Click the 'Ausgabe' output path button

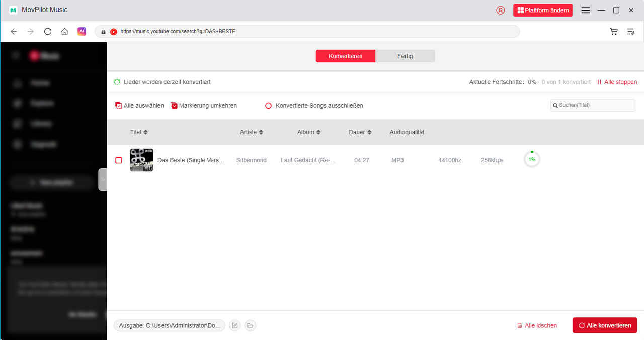coord(170,325)
